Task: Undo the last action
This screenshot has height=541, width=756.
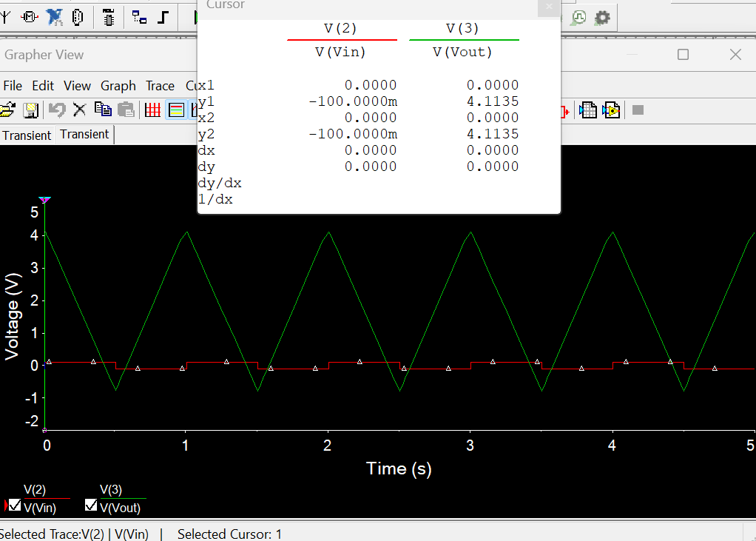Action: 58,110
